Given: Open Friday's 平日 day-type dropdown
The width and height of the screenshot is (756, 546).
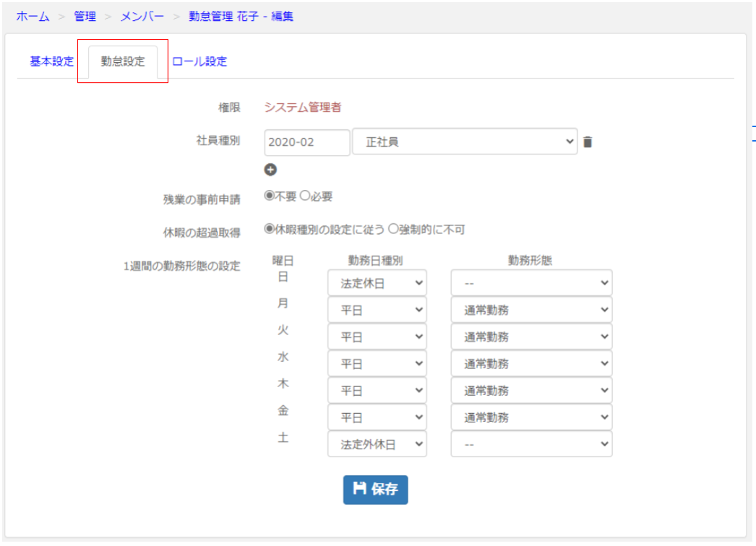Looking at the screenshot, I should pos(377,417).
